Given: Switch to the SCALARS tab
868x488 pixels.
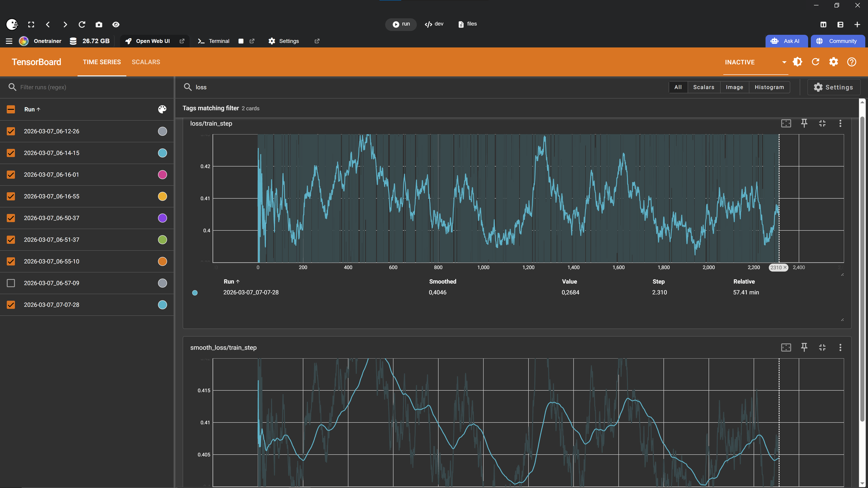Looking at the screenshot, I should pyautogui.click(x=146, y=62).
